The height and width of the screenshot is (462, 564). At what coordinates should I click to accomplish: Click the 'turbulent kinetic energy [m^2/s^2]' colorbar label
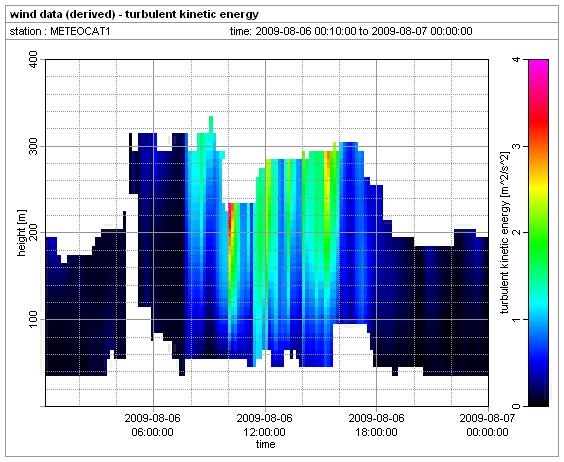tap(506, 233)
